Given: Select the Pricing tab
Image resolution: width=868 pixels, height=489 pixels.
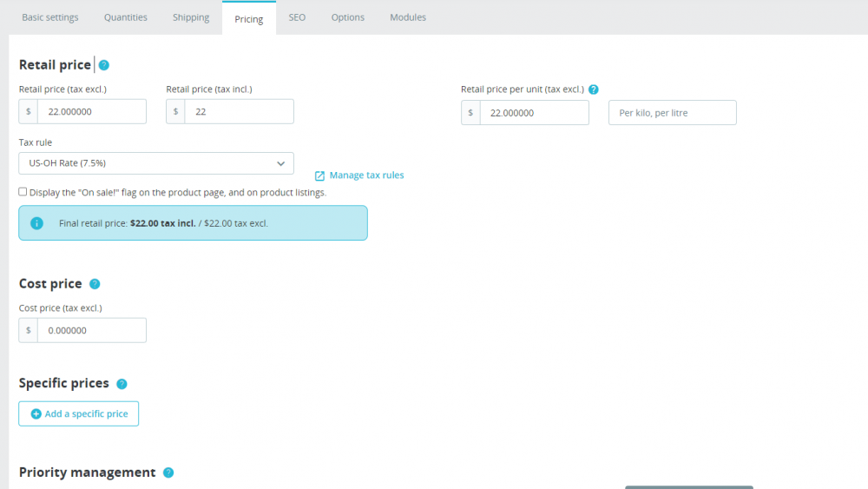Looking at the screenshot, I should pyautogui.click(x=249, y=19).
